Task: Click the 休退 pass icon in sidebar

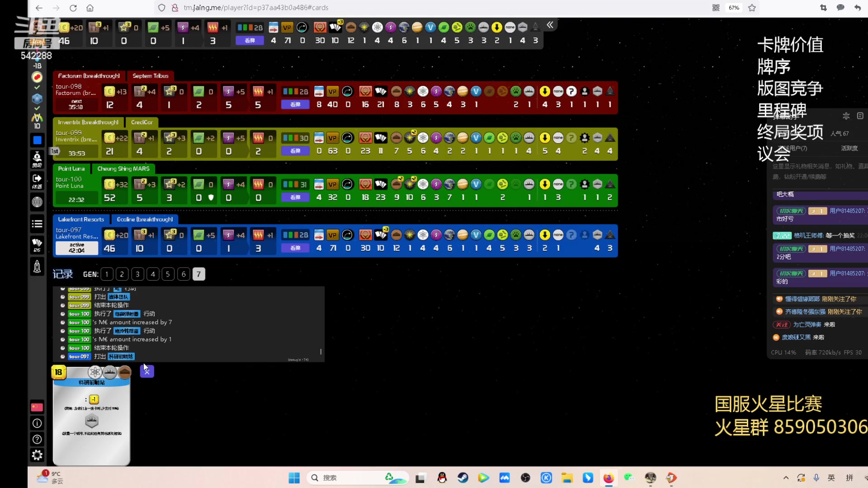Action: pos(37,181)
